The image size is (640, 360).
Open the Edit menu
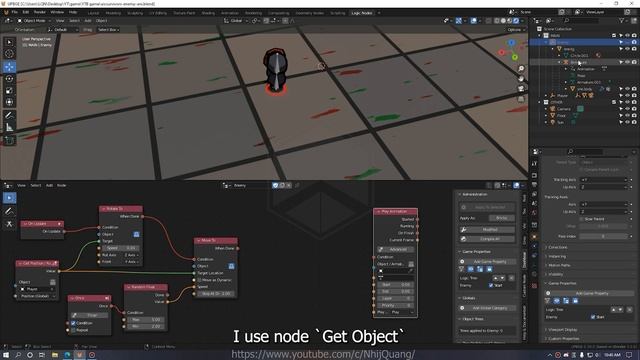click(x=25, y=12)
